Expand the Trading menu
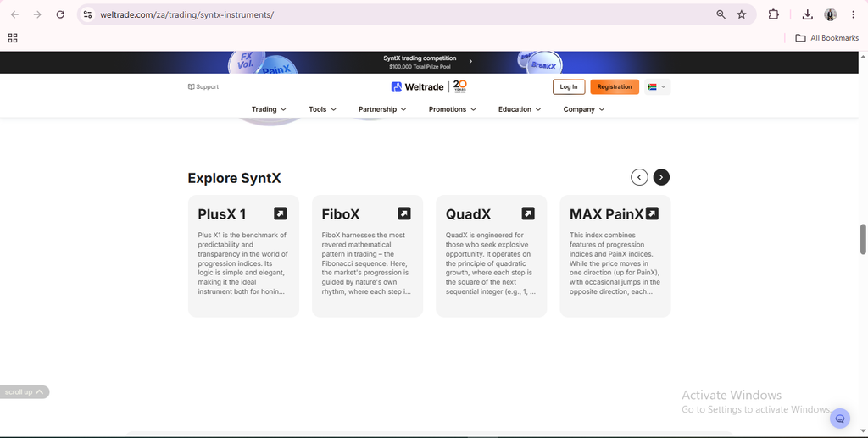The width and height of the screenshot is (868, 438). (269, 109)
